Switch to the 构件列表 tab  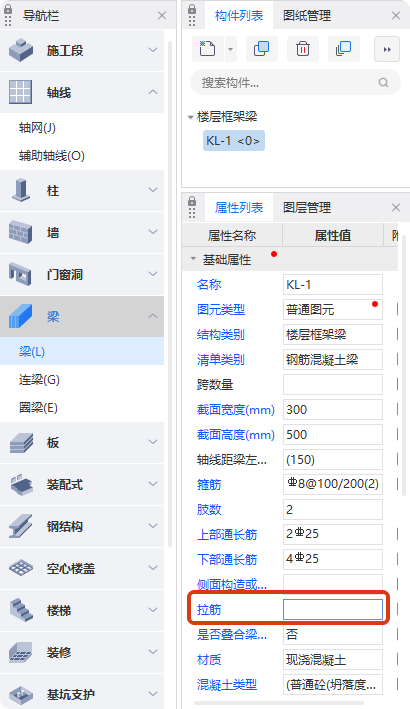click(239, 16)
